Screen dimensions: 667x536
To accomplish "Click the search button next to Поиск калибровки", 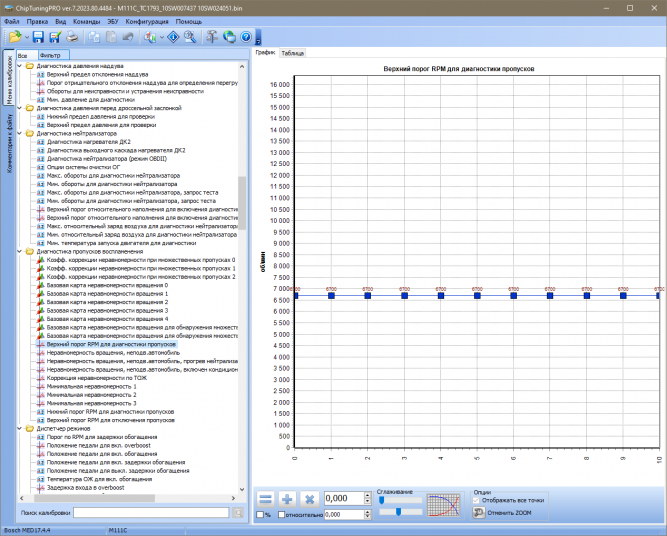I will (238, 513).
